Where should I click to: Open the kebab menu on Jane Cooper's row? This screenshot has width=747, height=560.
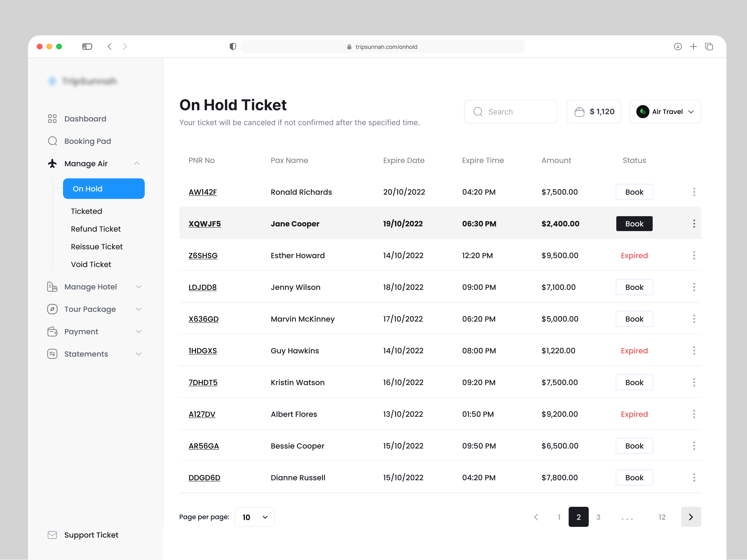coord(694,224)
